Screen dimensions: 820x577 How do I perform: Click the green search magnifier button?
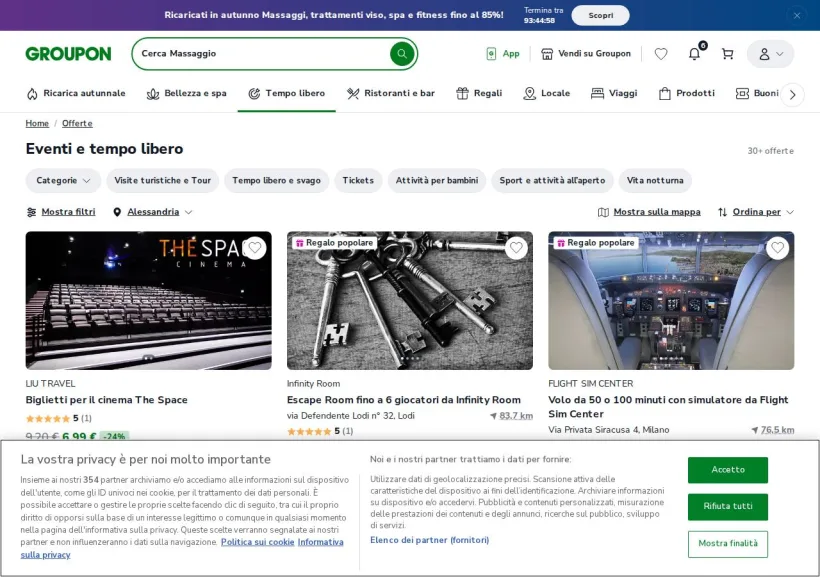[x=402, y=53]
